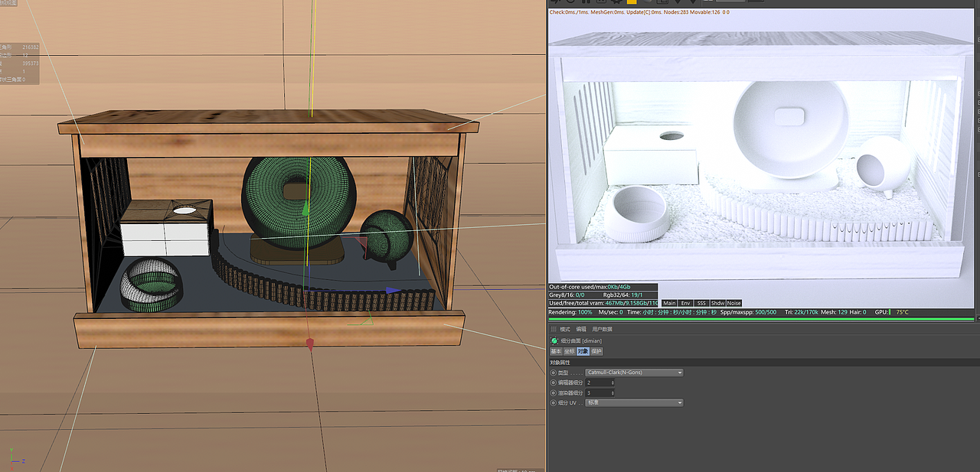Open the 用户数据 menu
This screenshot has height=472, width=980.
[x=602, y=329]
